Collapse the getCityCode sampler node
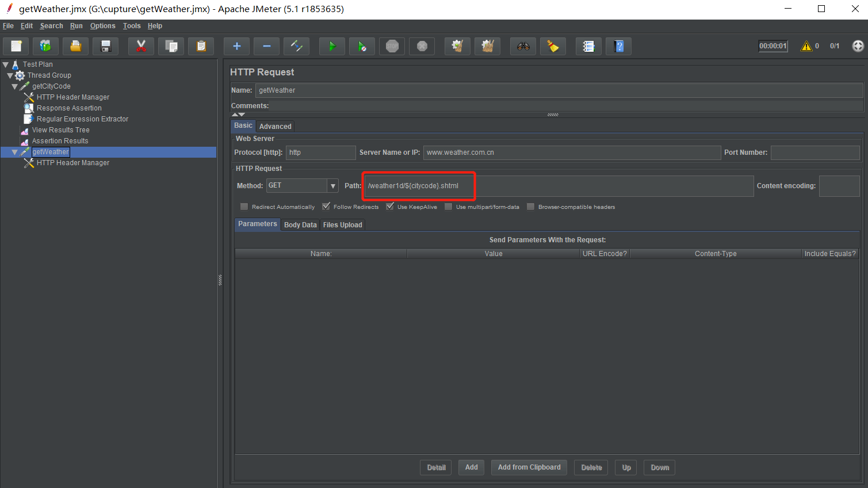Screen dimensions: 868x488 15,86
